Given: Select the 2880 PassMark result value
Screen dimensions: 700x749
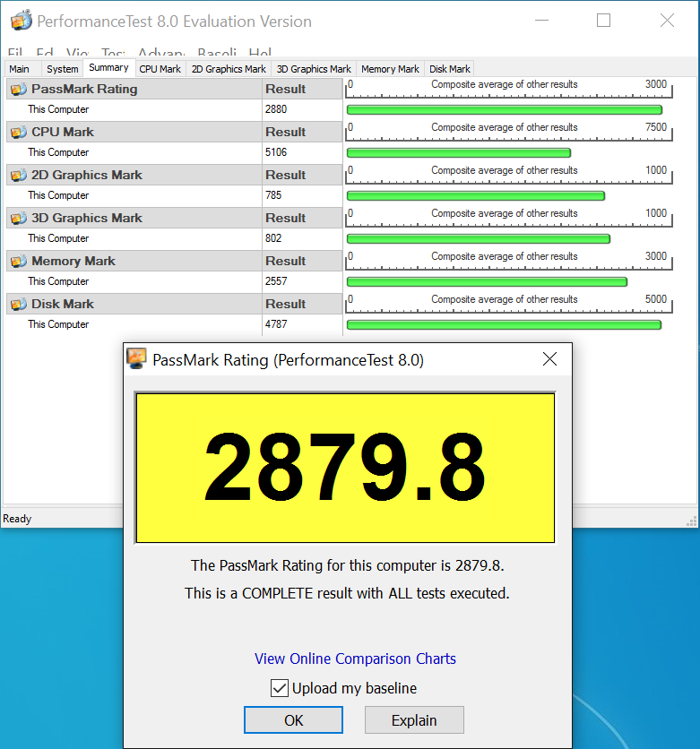Looking at the screenshot, I should pos(276,109).
